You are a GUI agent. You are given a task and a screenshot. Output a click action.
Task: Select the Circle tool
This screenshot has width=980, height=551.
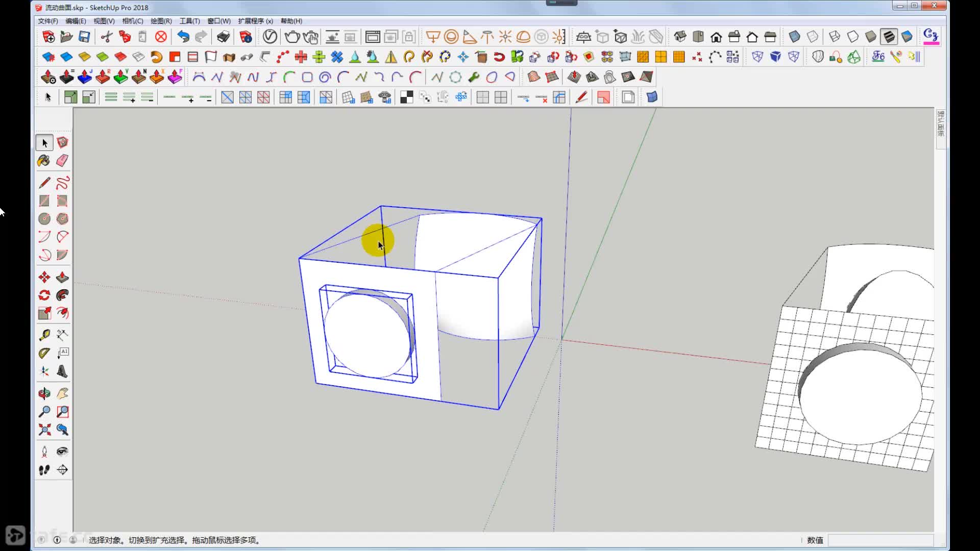click(44, 219)
